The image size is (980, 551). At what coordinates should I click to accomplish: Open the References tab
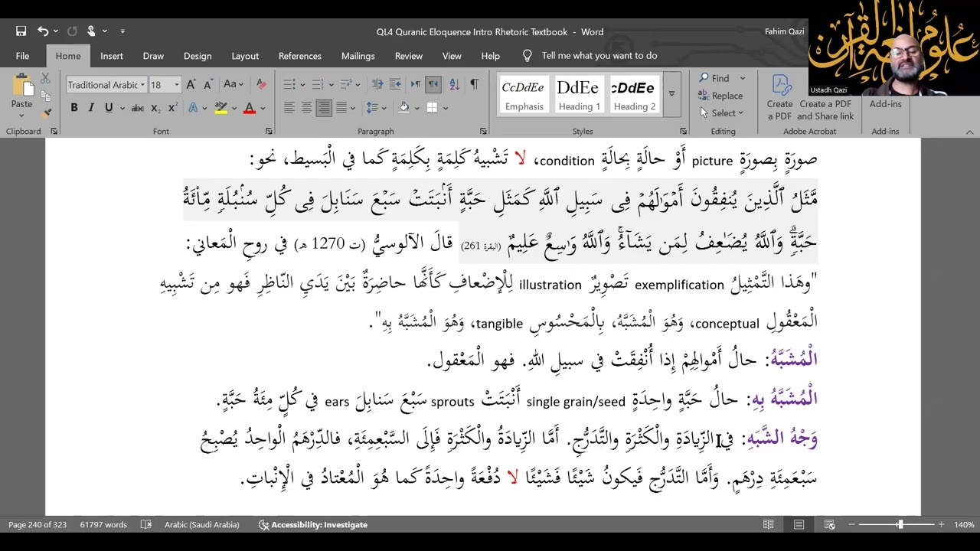tap(299, 56)
